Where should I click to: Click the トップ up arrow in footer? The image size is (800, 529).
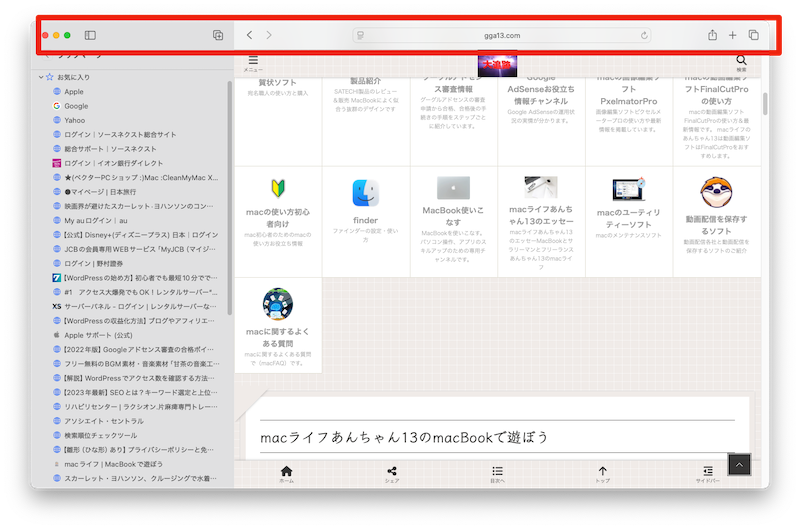(x=603, y=473)
